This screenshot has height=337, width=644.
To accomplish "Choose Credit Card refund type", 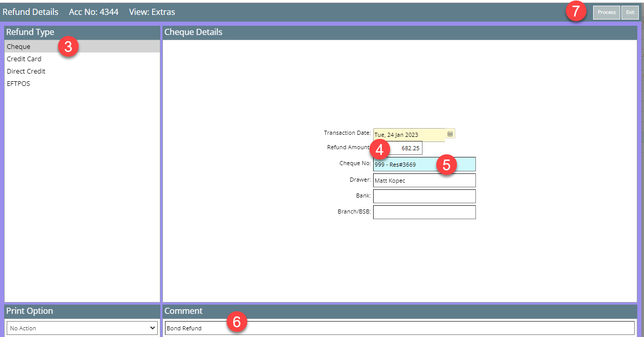I will point(24,59).
